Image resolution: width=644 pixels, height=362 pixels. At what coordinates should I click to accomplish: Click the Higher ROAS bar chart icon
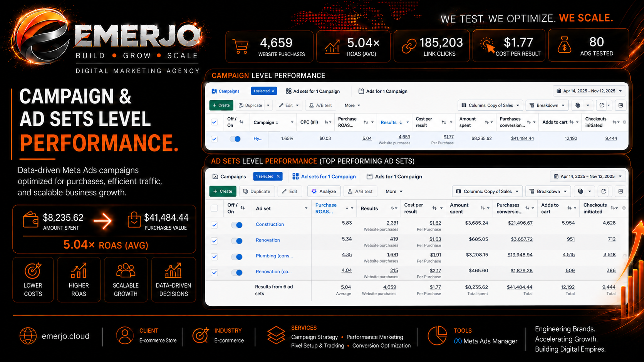pos(79,271)
